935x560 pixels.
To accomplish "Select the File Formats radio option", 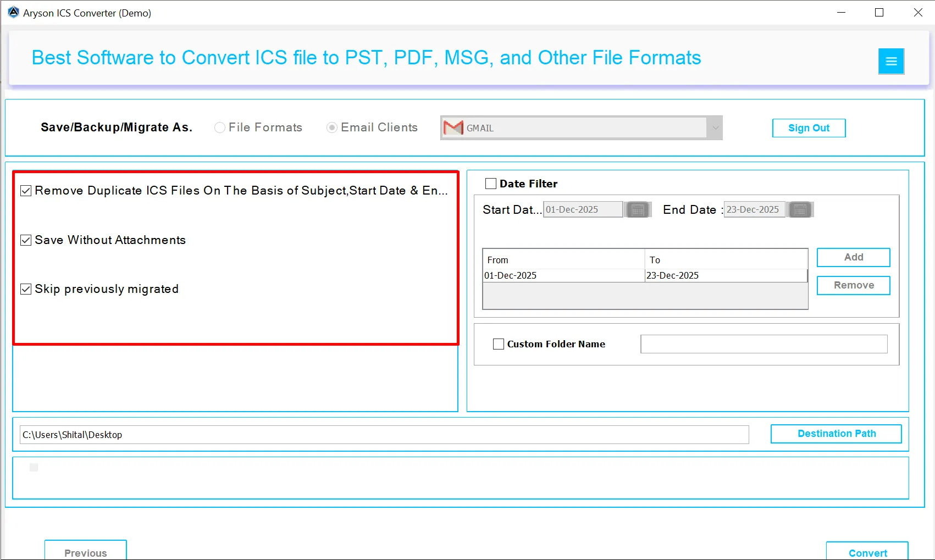I will (x=220, y=127).
